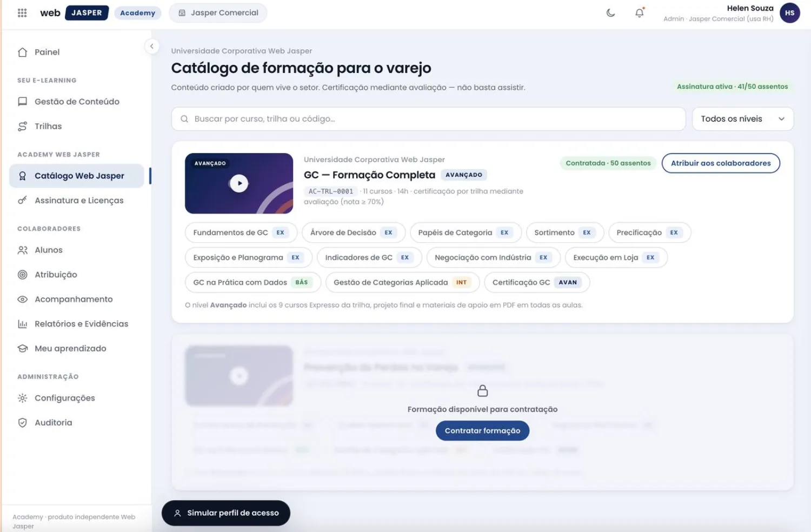Select the Indicadores de GC chip
The image size is (811, 532).
(369, 257)
